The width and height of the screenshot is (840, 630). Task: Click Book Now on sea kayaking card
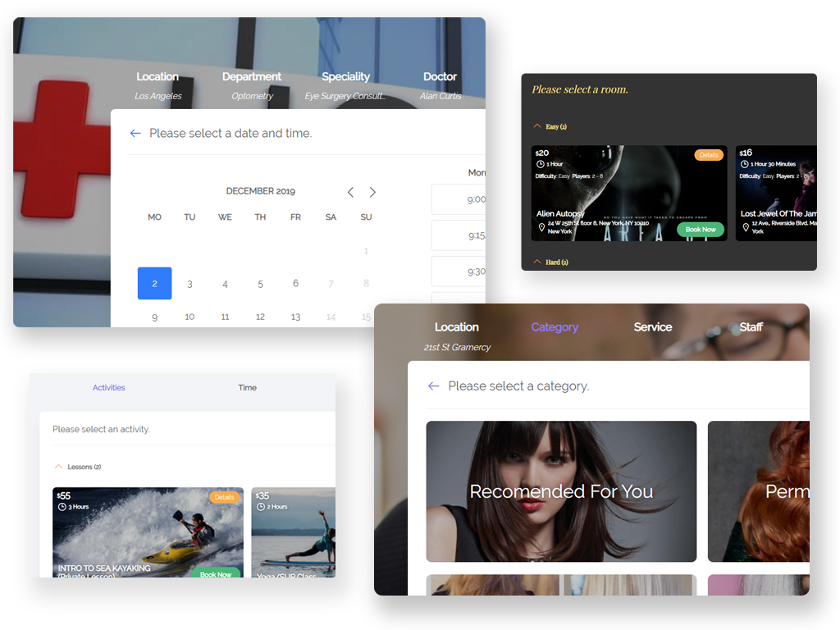coord(216,573)
